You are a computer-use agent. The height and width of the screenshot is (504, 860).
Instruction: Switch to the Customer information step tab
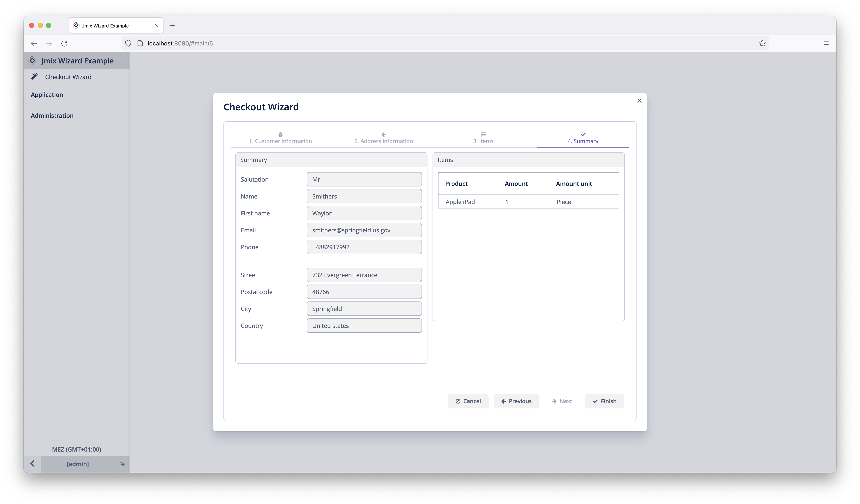[280, 138]
